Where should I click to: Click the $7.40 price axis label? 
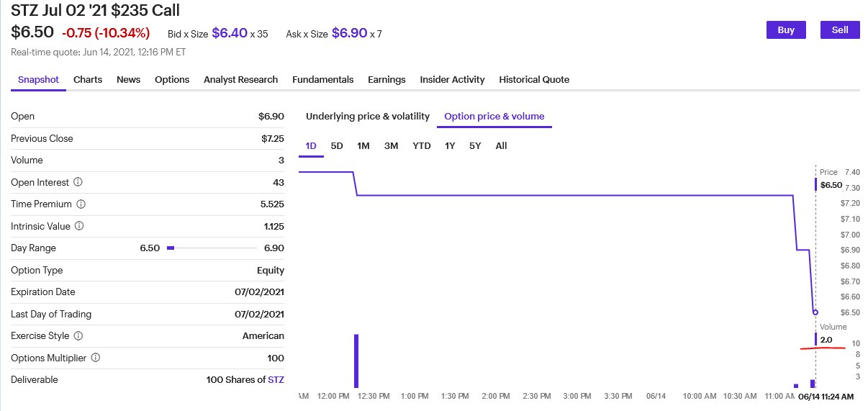click(853, 172)
